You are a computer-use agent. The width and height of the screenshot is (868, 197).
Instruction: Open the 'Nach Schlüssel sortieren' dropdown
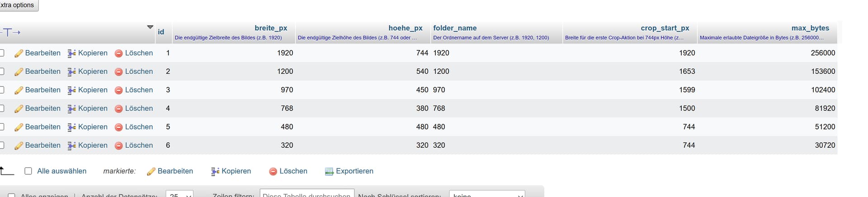(x=486, y=195)
